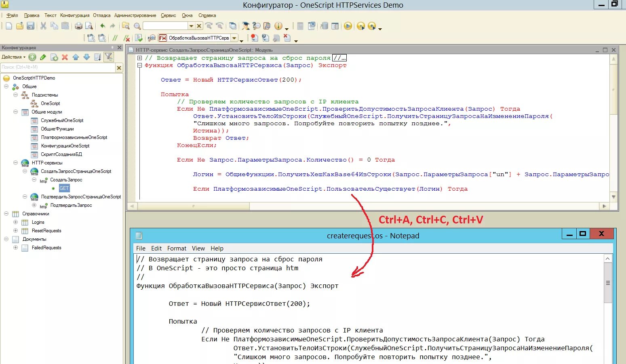Image resolution: width=626 pixels, height=364 pixels.
Task: Select the КонфигурацияOneScript module
Action: (65, 146)
